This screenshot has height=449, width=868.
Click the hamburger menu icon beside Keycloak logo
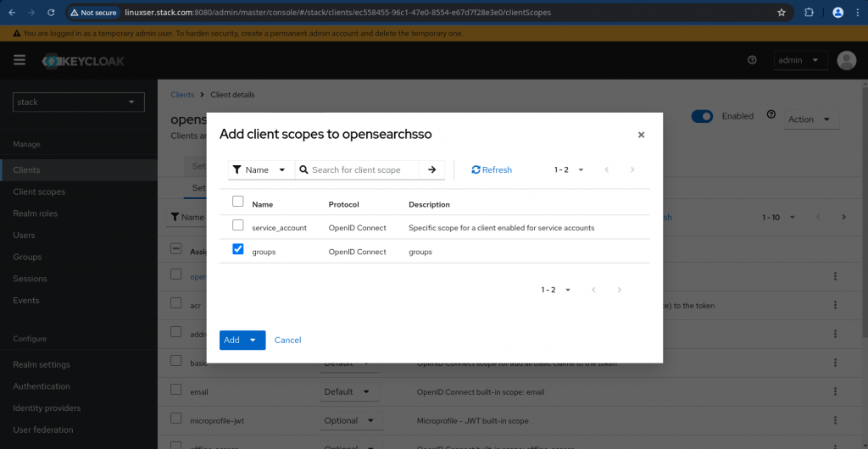19,60
